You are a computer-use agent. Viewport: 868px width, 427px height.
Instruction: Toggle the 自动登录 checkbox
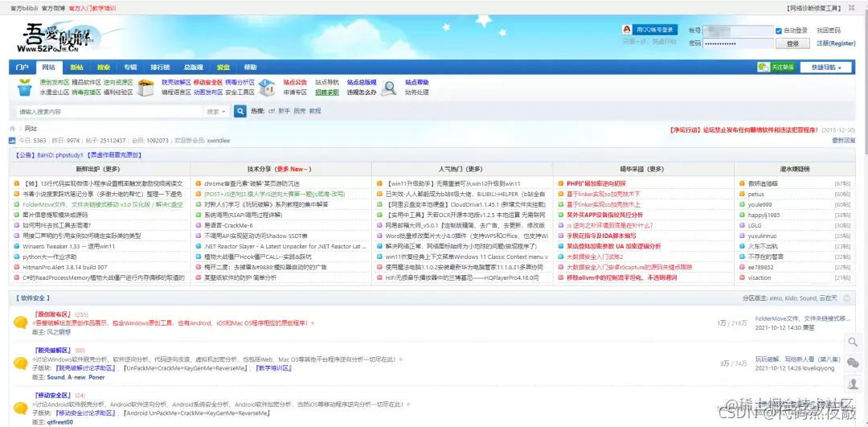[779, 31]
